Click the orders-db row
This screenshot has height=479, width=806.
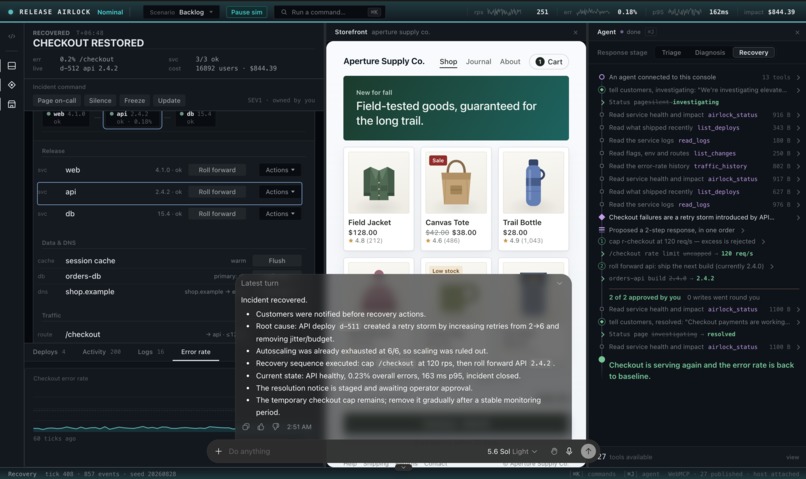(x=136, y=277)
